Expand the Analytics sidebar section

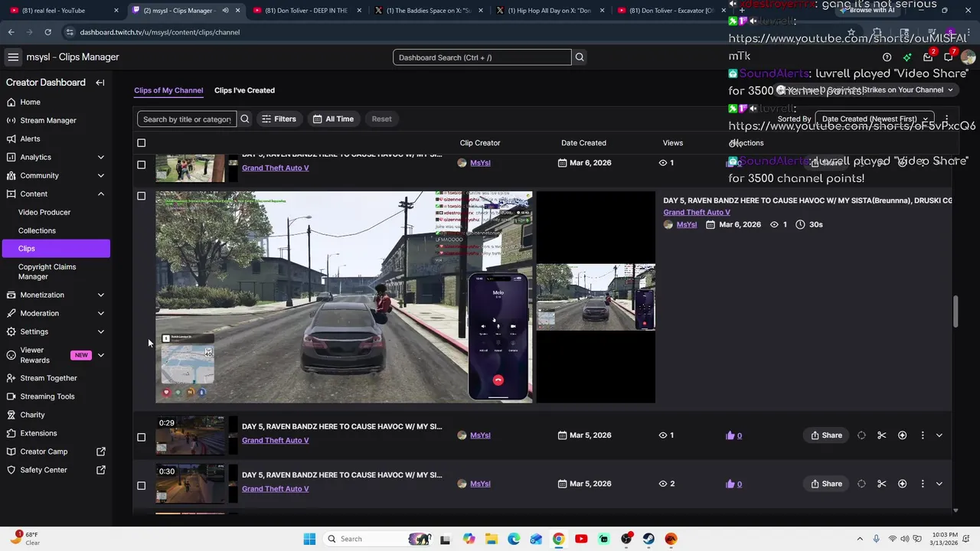click(x=100, y=157)
